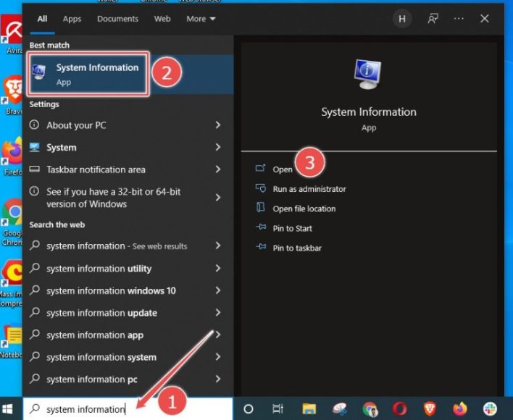Click the H user account avatar

(x=402, y=19)
